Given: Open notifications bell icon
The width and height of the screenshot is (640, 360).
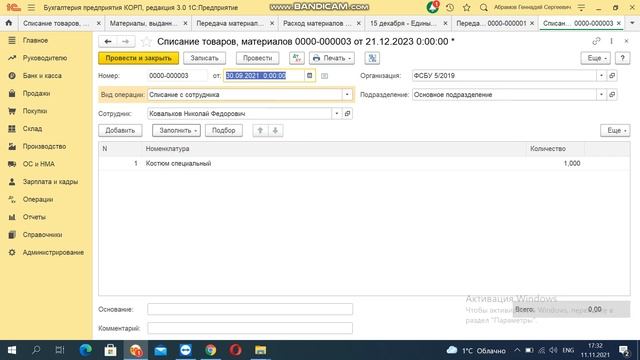Looking at the screenshot, I should (x=432, y=7).
